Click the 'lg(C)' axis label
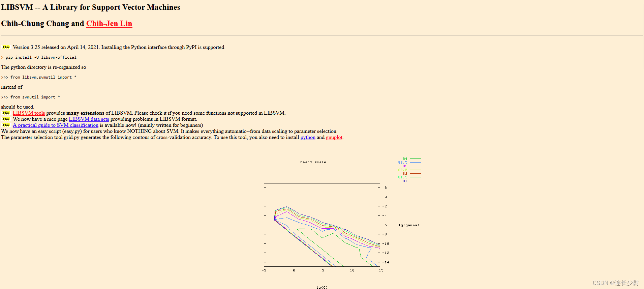 pyautogui.click(x=322, y=287)
